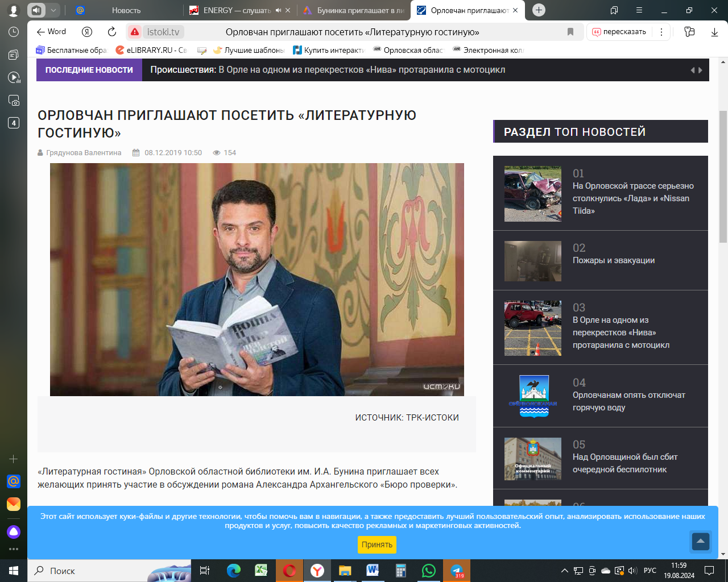Click the screenshot tool icon in sidebar
This screenshot has height=582, width=728.
(x=14, y=101)
